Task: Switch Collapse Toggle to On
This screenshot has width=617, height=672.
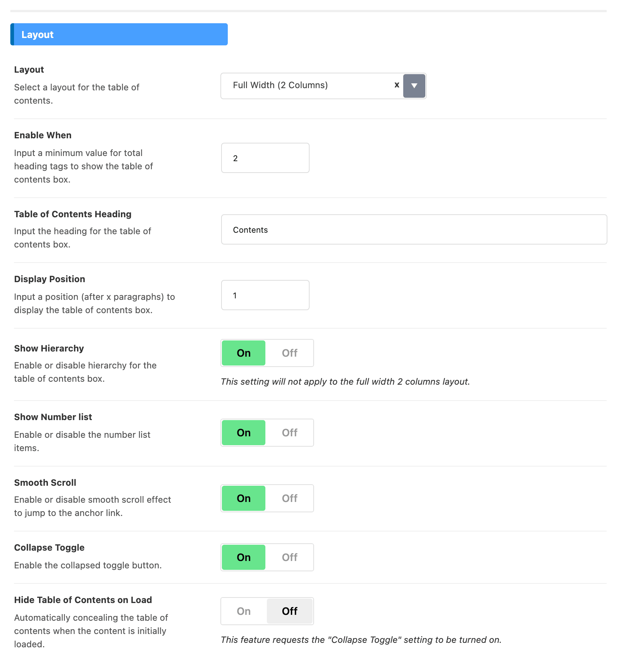Action: 244,557
